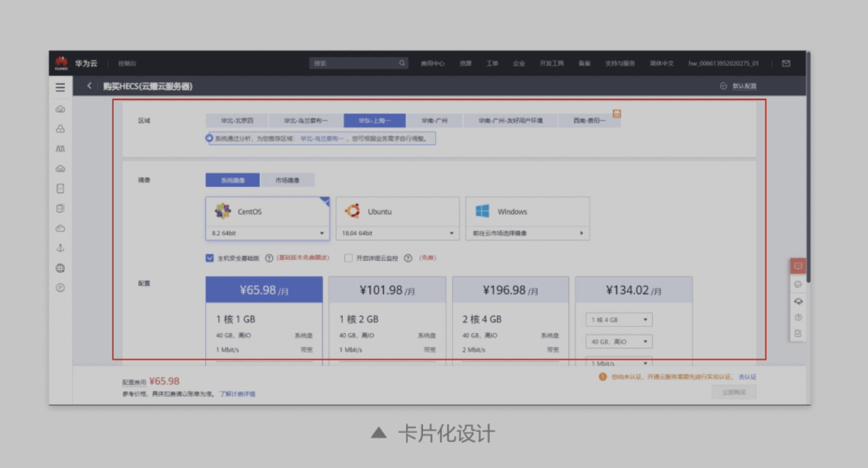
Task: Select region 华南-广州-友好用户环境
Action: coord(510,121)
